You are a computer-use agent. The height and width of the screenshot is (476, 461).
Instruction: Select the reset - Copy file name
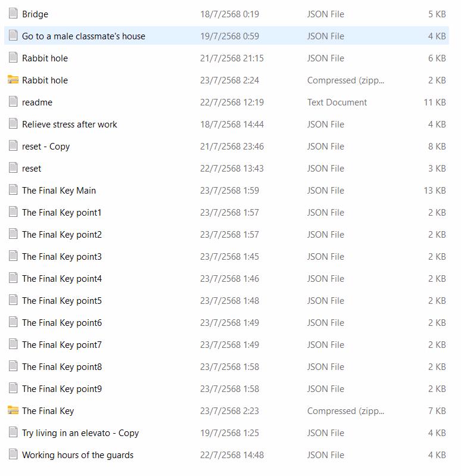pyautogui.click(x=46, y=147)
